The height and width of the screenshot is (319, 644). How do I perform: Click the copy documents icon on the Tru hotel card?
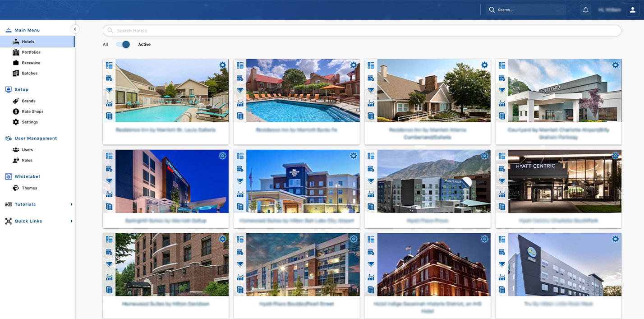502,290
